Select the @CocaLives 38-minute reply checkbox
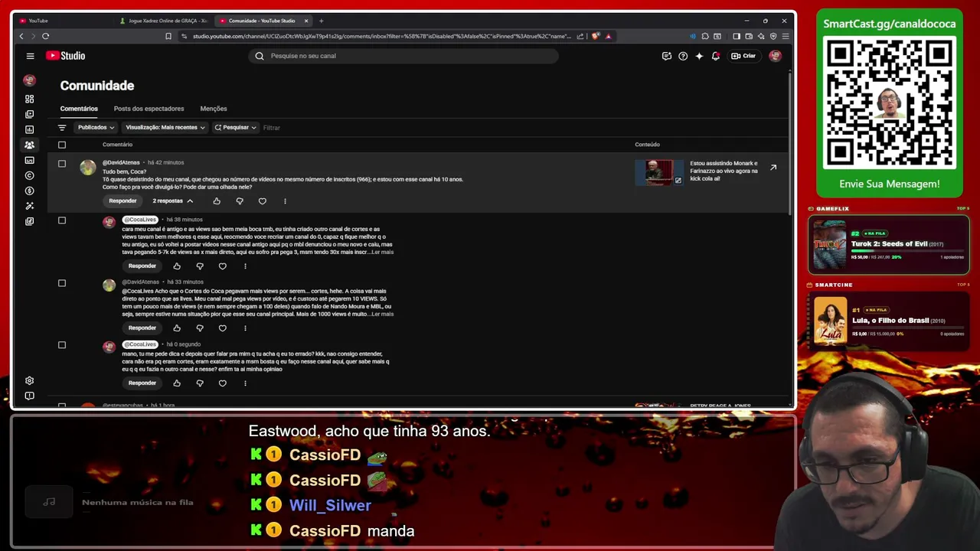This screenshot has width=980, height=551. (x=62, y=220)
